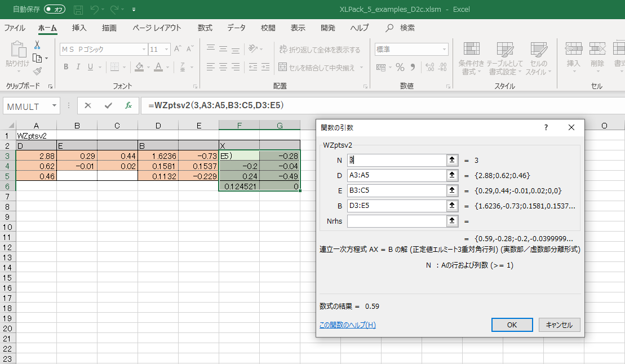Image resolution: width=625 pixels, height=364 pixels.
Task: Click the range-selector icon beside the Nrhs field
Action: tap(451, 221)
